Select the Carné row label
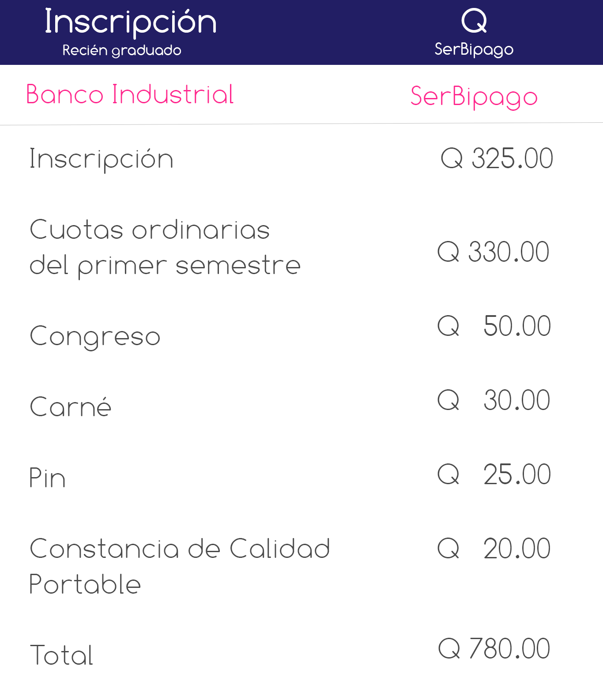 click(70, 406)
